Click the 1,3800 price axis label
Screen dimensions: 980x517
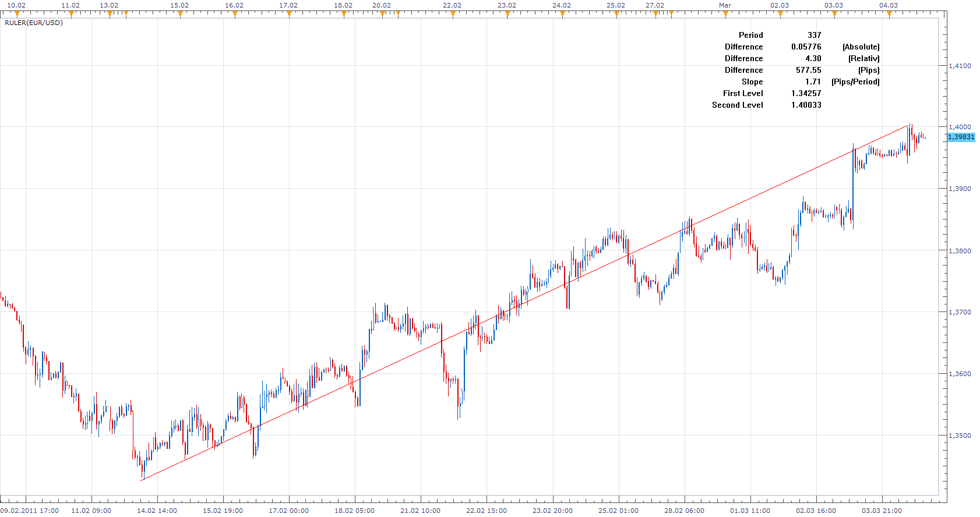[960, 251]
